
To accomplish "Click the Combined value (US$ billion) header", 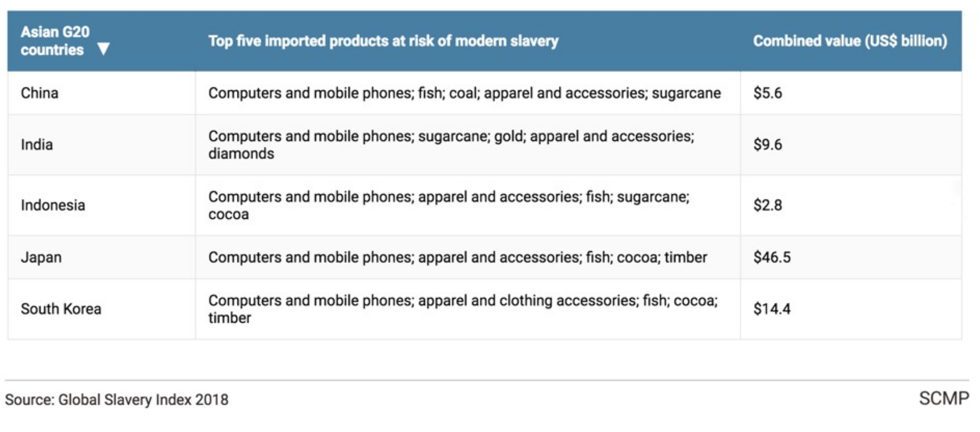I will pos(850,41).
